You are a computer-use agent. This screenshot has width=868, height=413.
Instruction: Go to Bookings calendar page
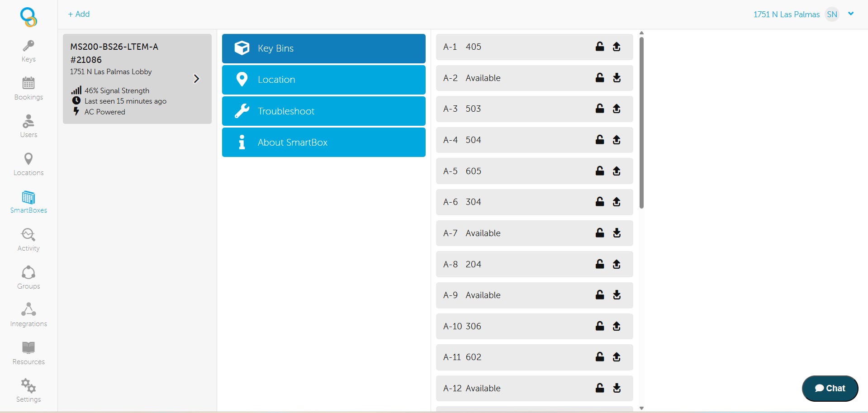point(28,89)
